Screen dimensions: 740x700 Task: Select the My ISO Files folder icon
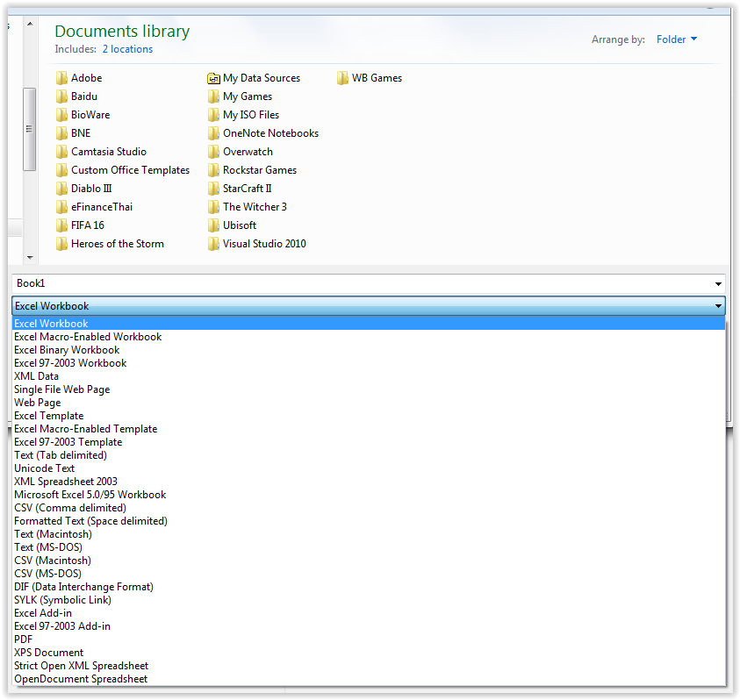213,115
